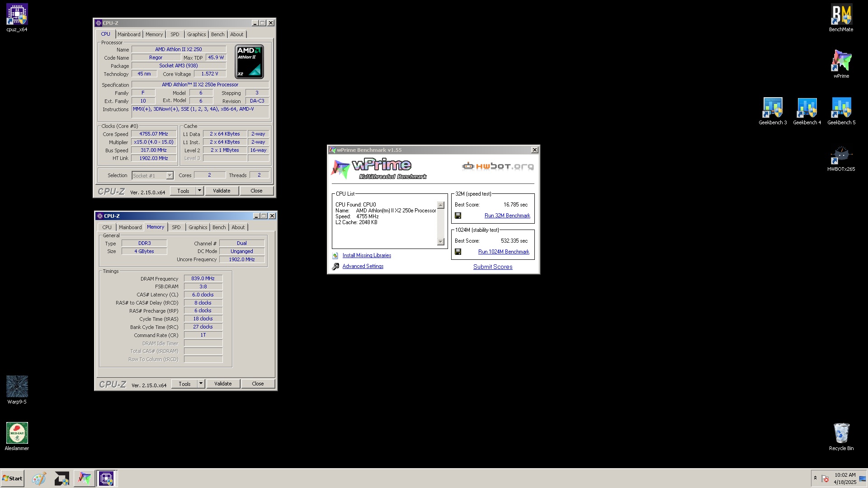The width and height of the screenshot is (868, 488).
Task: Select Graphics tab in top CPU-Z window
Action: 197,34
